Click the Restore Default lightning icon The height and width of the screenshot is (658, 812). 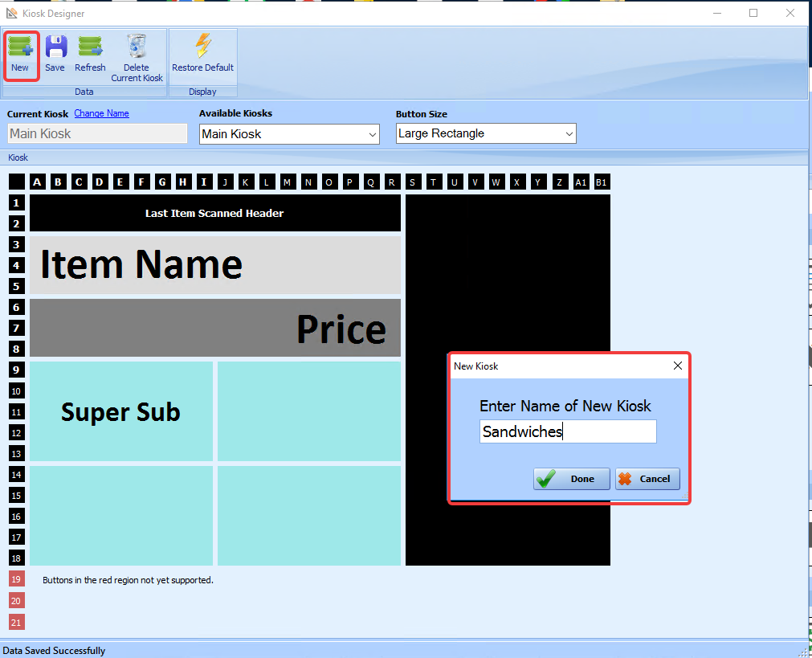[203, 46]
